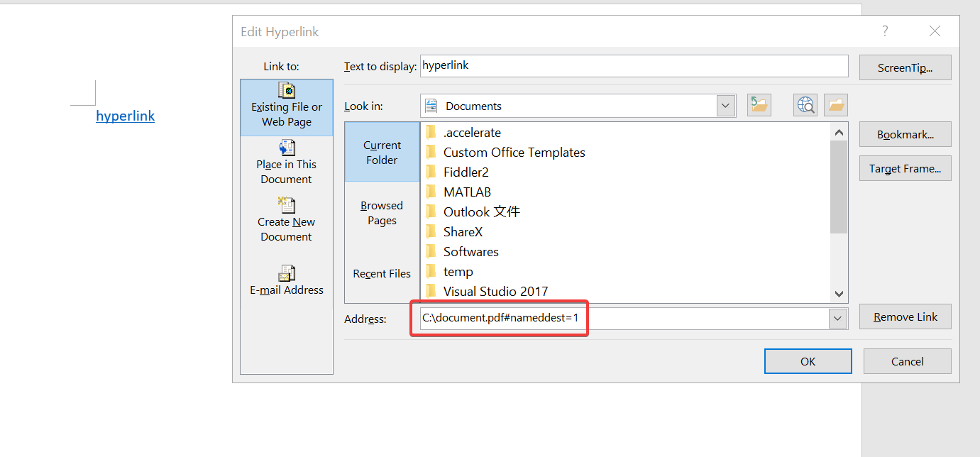This screenshot has width=980, height=457.
Task: Click the ScreenTip button
Action: tap(905, 68)
